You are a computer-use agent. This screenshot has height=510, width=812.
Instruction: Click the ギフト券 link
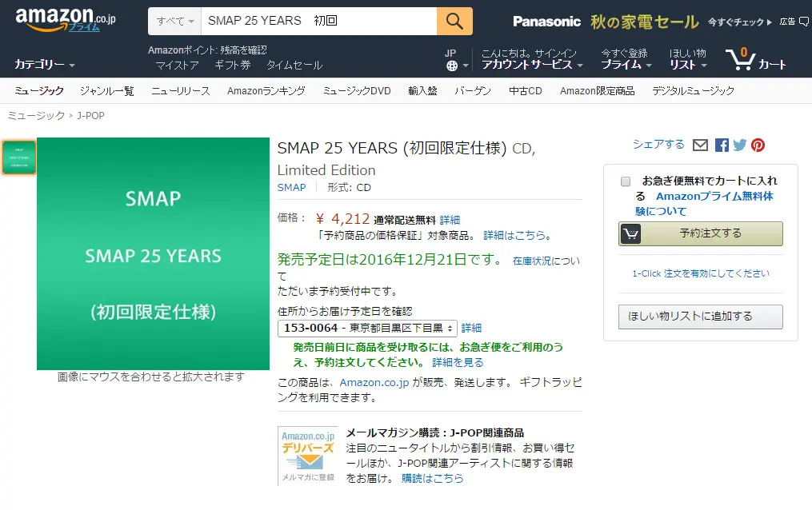coord(233,66)
